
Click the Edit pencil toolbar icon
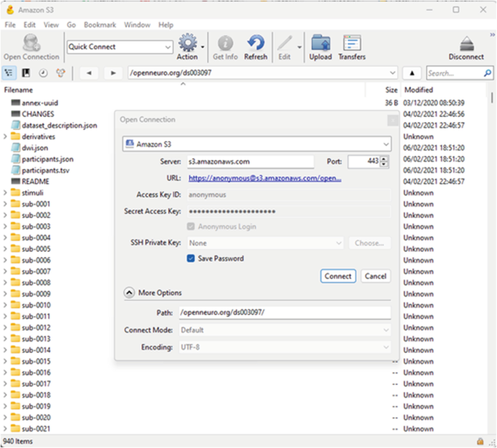(x=284, y=43)
